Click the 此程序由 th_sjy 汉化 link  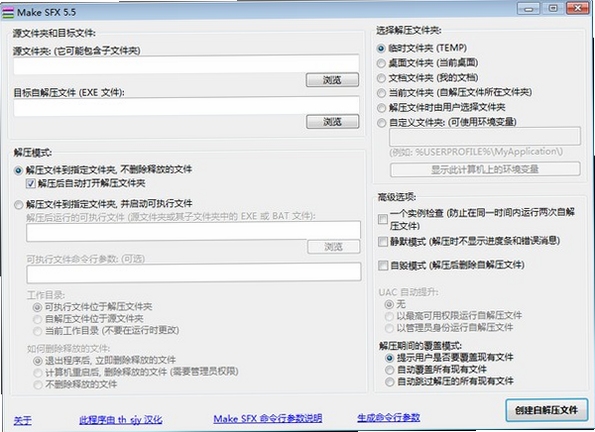pos(121,420)
